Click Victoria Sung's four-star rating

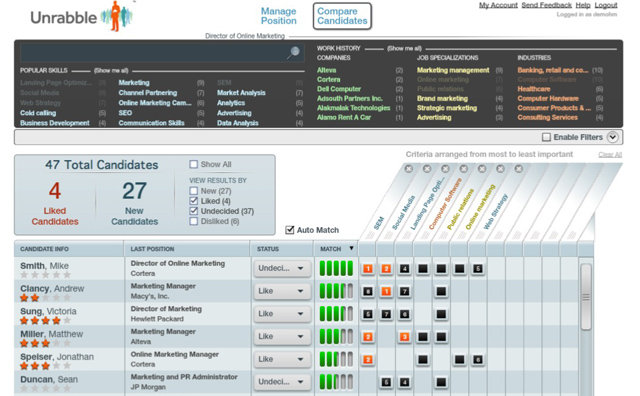pyautogui.click(x=46, y=320)
